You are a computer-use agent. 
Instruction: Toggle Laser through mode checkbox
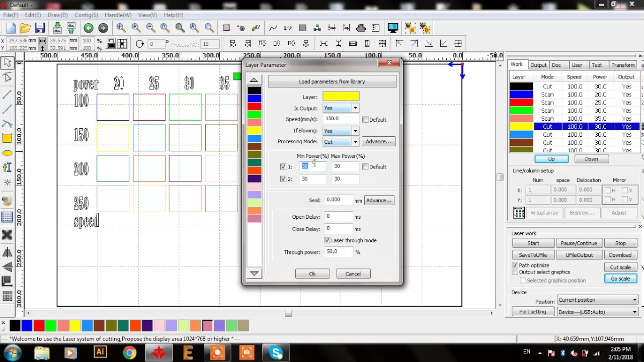tap(327, 240)
